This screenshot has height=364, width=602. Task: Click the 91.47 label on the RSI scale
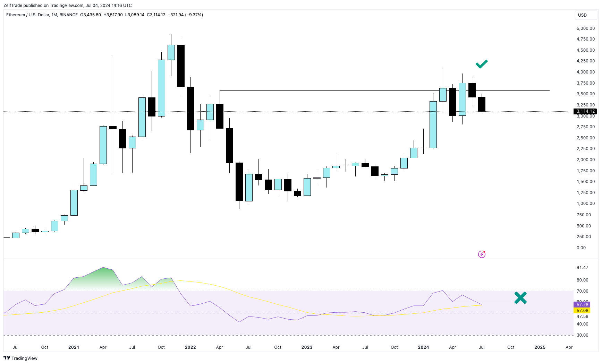(x=582, y=268)
